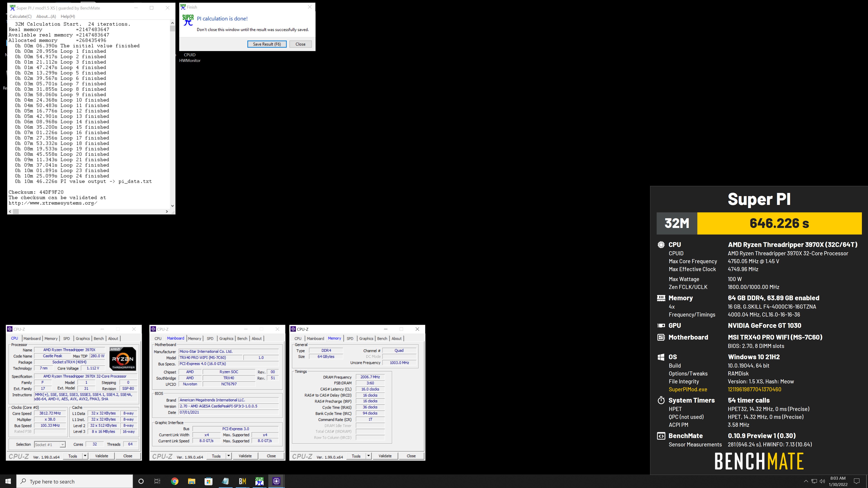
Task: Click the 646.226 s result banner
Action: (x=779, y=223)
